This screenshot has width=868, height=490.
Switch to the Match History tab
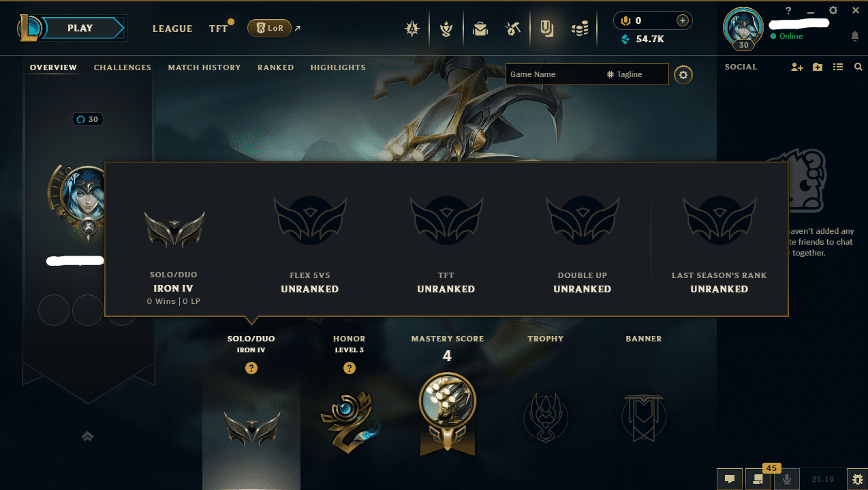(204, 67)
